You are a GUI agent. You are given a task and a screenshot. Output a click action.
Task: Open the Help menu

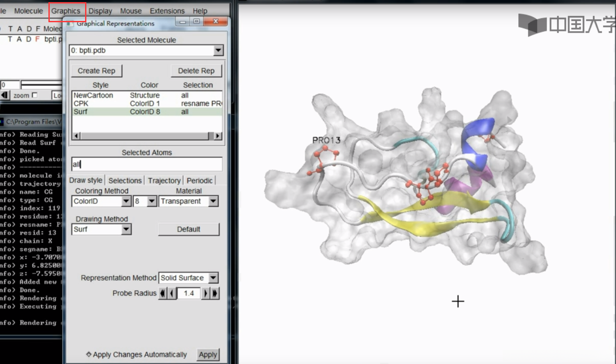[200, 11]
